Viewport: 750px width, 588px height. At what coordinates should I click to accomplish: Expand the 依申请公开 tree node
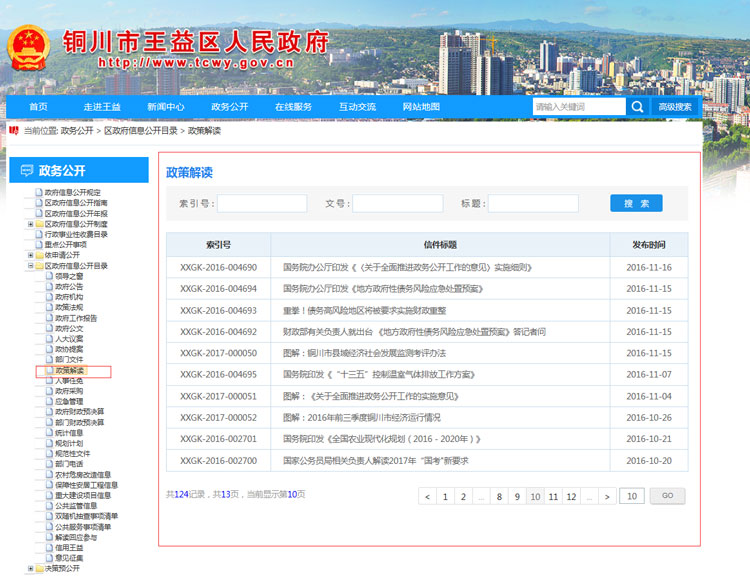pyautogui.click(x=30, y=255)
